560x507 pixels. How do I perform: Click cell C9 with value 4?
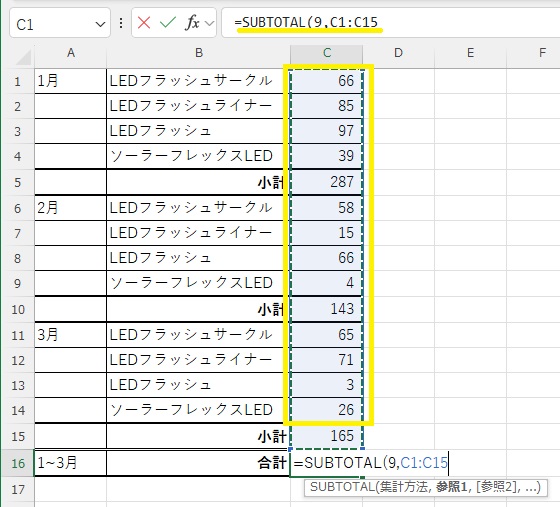click(x=326, y=283)
